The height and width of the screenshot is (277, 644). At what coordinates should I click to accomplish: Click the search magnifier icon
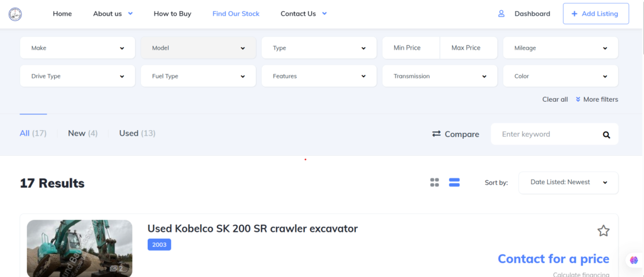[606, 134]
